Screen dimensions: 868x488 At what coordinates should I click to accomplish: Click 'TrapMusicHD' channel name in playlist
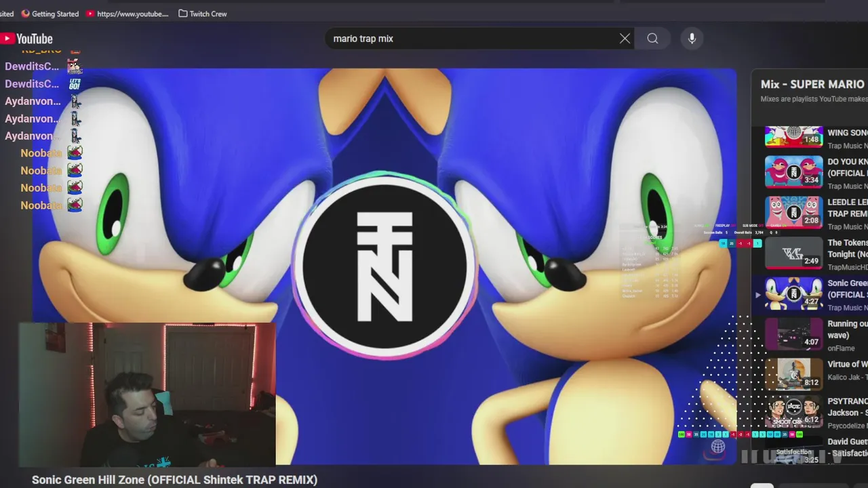point(847,267)
